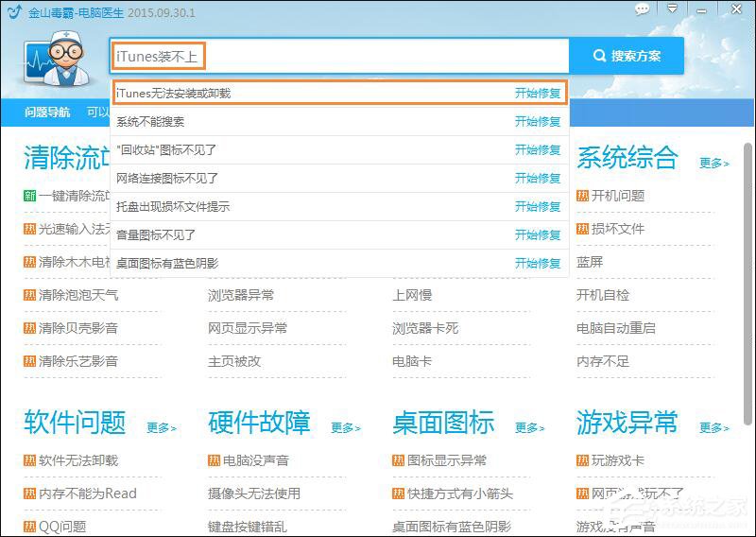Select the 问题导航 tab

(x=47, y=112)
